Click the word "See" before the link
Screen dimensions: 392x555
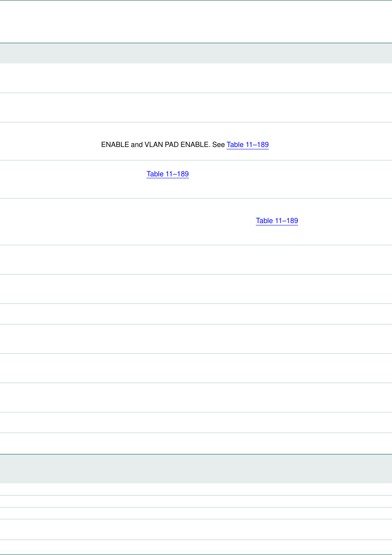pos(218,145)
